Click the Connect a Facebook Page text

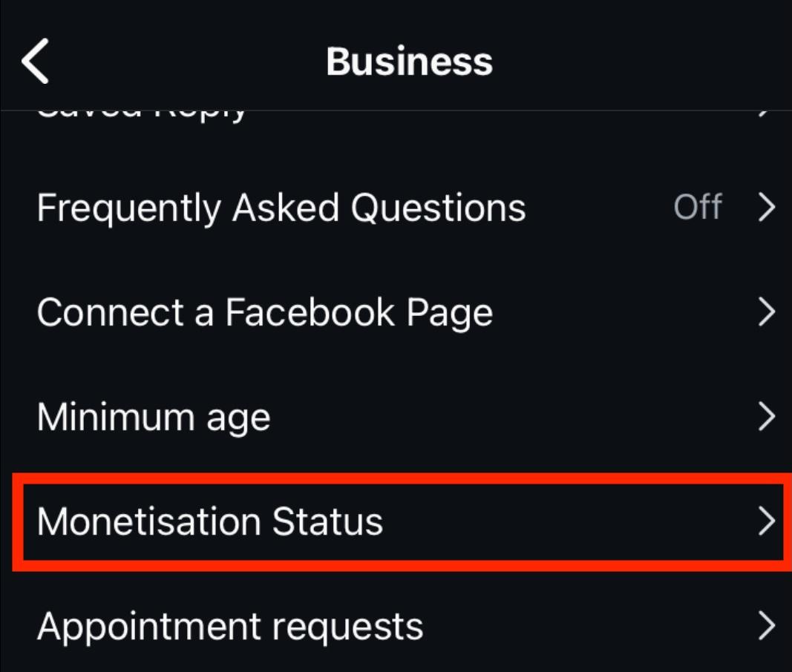[264, 313]
